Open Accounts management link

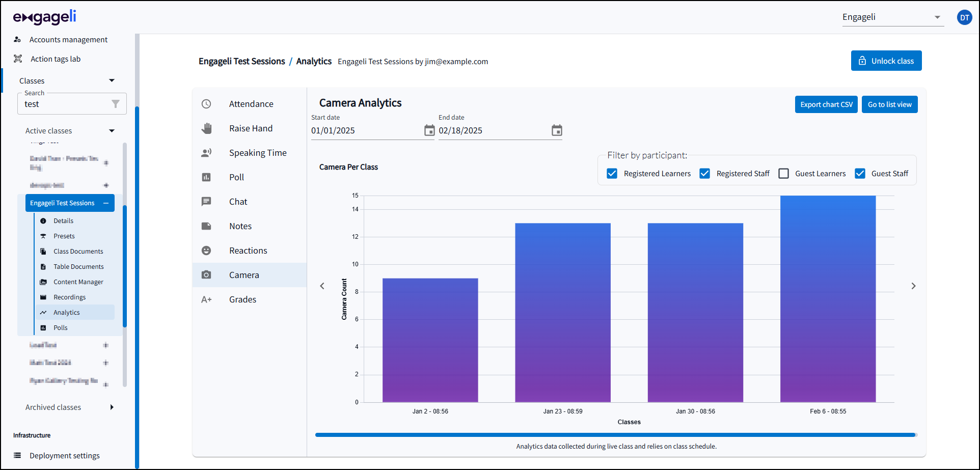click(x=68, y=40)
